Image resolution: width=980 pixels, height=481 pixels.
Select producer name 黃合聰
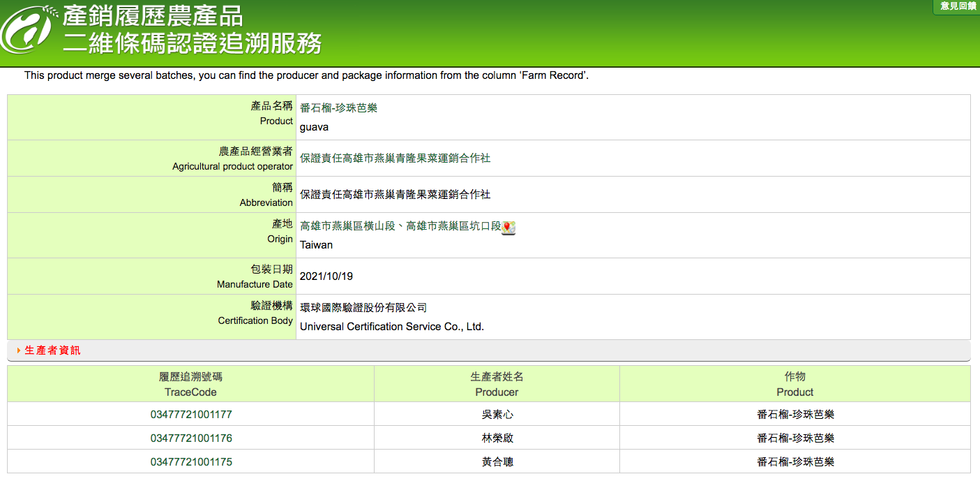[497, 461]
